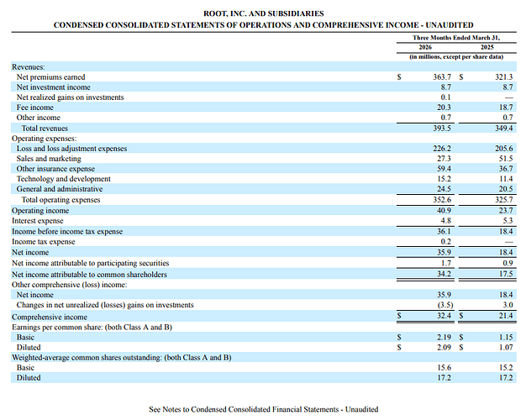Select the 2026 Total revenues value 393.5
This screenshot has width=526, height=420.
pos(441,129)
